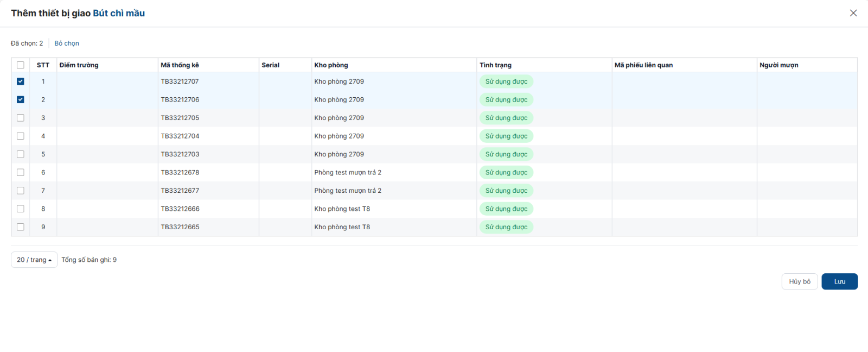Check the box for row TB33212705
This screenshot has width=868, height=352.
[21, 118]
